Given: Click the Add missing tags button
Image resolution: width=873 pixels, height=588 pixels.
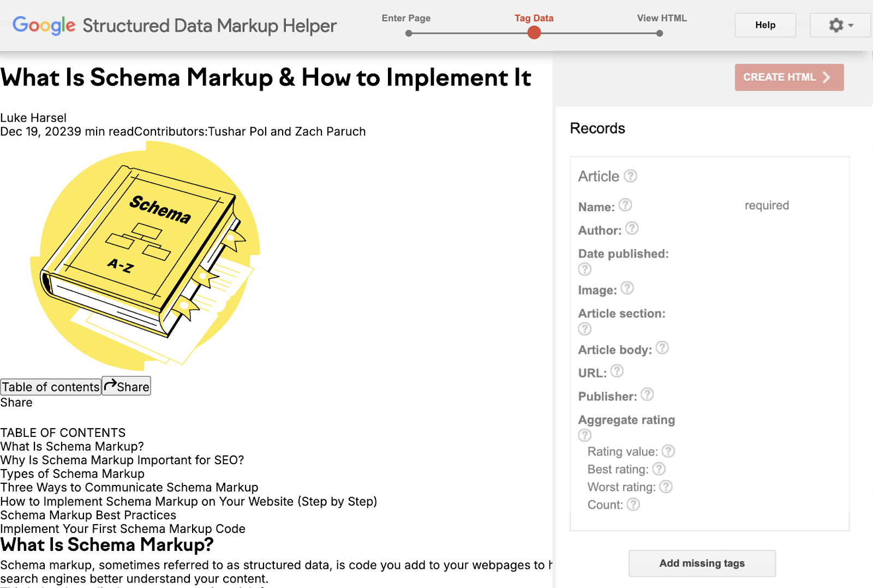Looking at the screenshot, I should click(702, 563).
